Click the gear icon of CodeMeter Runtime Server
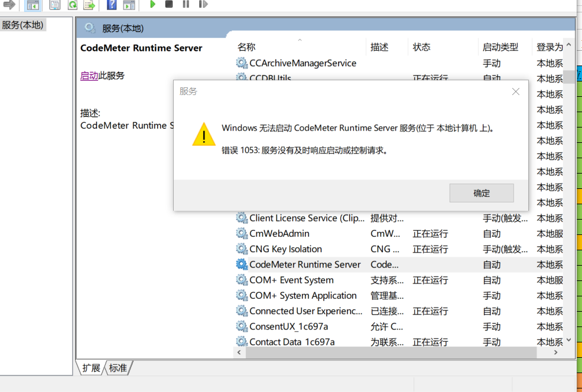The width and height of the screenshot is (582, 392). [242, 264]
